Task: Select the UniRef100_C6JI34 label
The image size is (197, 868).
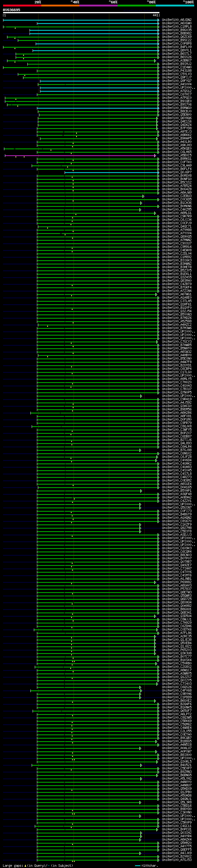Action: pyautogui.click(x=177, y=220)
